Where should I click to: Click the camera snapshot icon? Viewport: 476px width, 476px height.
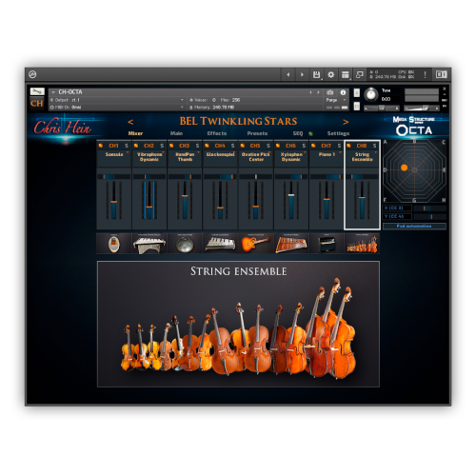click(x=330, y=92)
